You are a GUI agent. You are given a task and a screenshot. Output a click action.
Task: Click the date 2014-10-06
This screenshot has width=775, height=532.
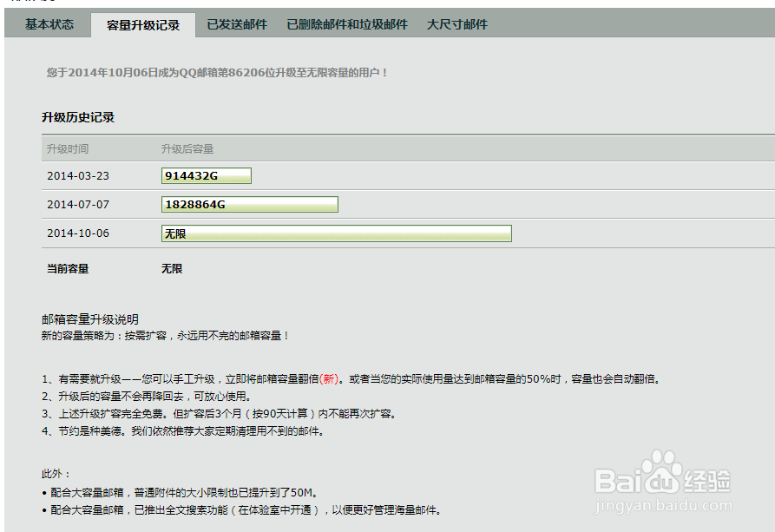click(78, 233)
